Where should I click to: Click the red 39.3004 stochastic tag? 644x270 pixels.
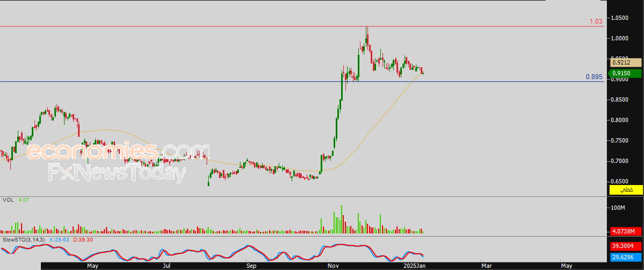pos(626,246)
